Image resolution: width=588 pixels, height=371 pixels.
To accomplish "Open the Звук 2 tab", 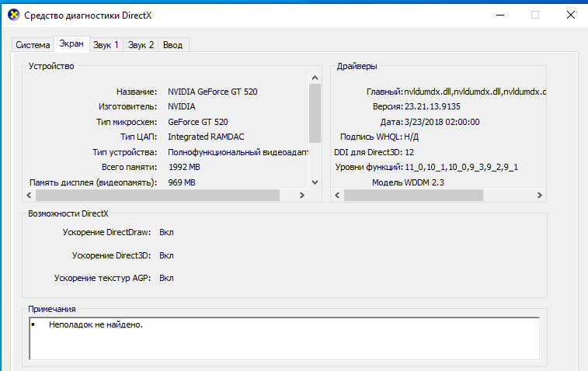I will tap(141, 45).
